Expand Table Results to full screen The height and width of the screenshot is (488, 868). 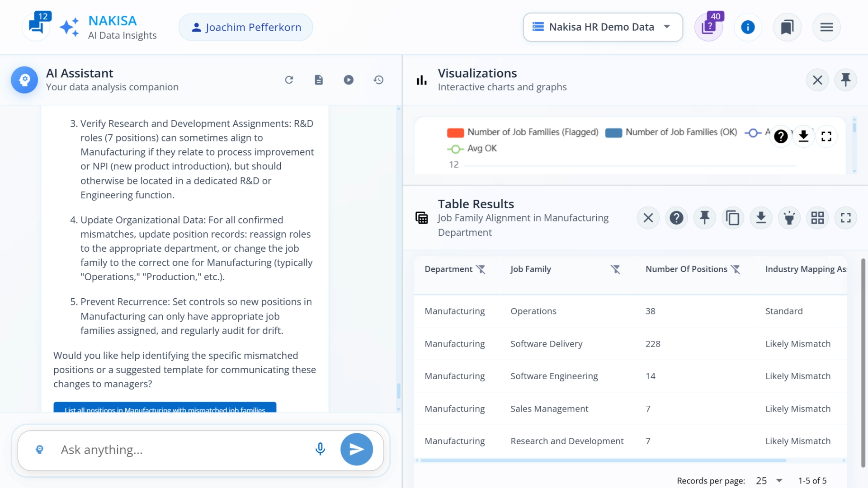846,217
